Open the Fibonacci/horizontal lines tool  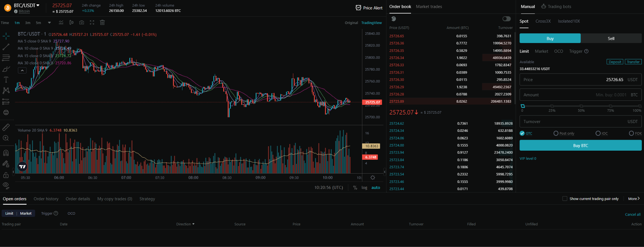[6, 58]
